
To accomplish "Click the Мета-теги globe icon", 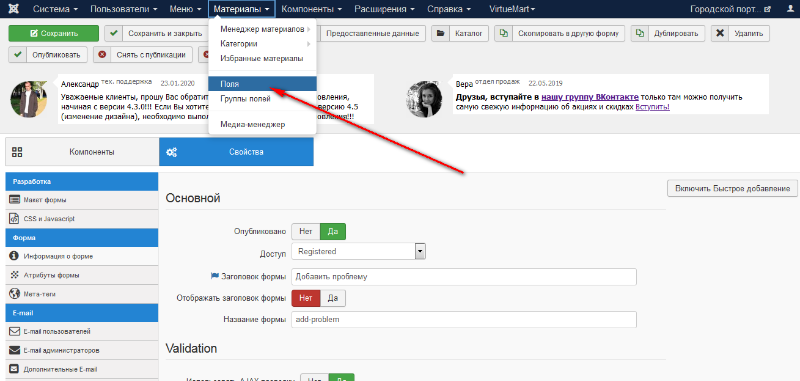I will (x=14, y=294).
